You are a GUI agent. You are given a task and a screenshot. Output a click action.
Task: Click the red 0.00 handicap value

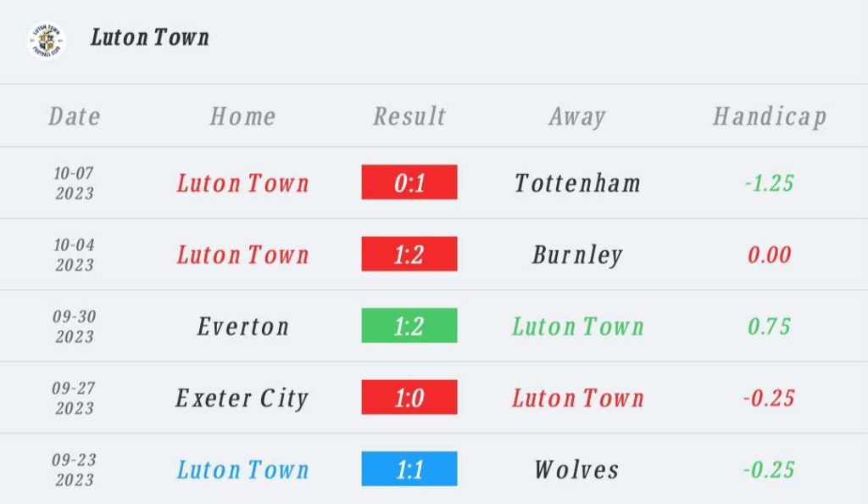pos(769,255)
